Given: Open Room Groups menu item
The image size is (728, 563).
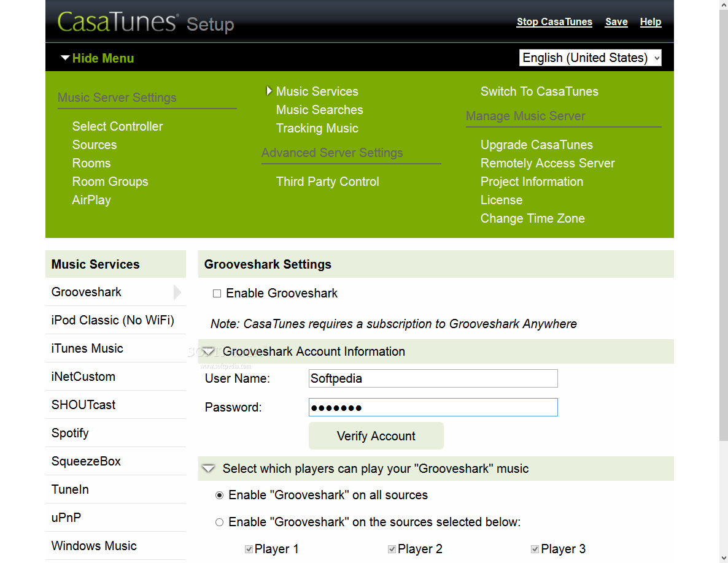Looking at the screenshot, I should point(110,182).
